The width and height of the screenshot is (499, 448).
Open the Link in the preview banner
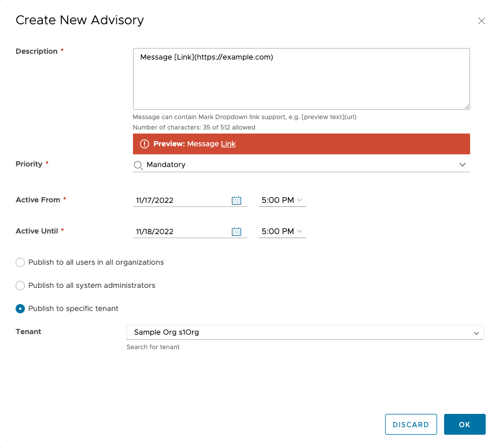228,144
